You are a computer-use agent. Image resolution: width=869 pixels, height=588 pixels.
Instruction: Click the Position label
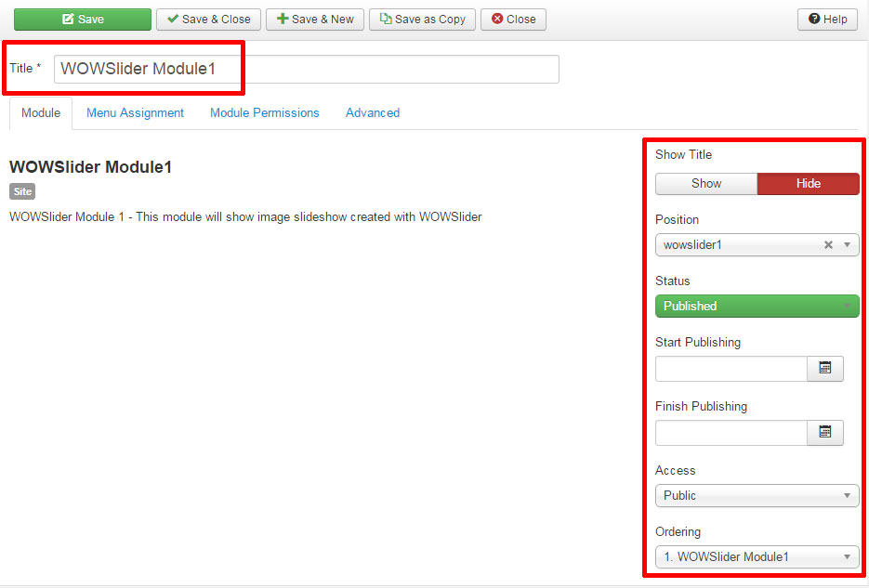[x=677, y=220]
